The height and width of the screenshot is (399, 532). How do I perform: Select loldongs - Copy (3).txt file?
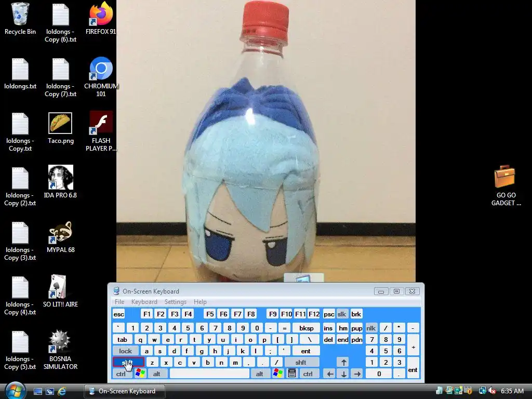[x=20, y=241]
